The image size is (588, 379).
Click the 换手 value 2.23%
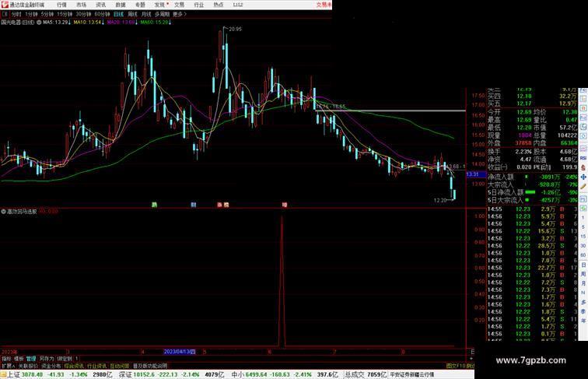[523, 152]
